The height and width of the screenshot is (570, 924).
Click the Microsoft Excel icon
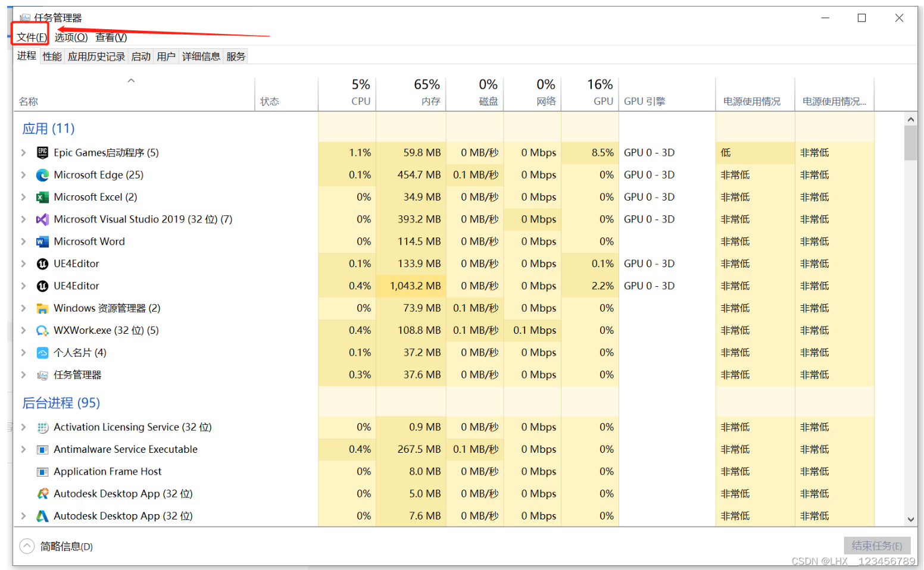click(42, 197)
